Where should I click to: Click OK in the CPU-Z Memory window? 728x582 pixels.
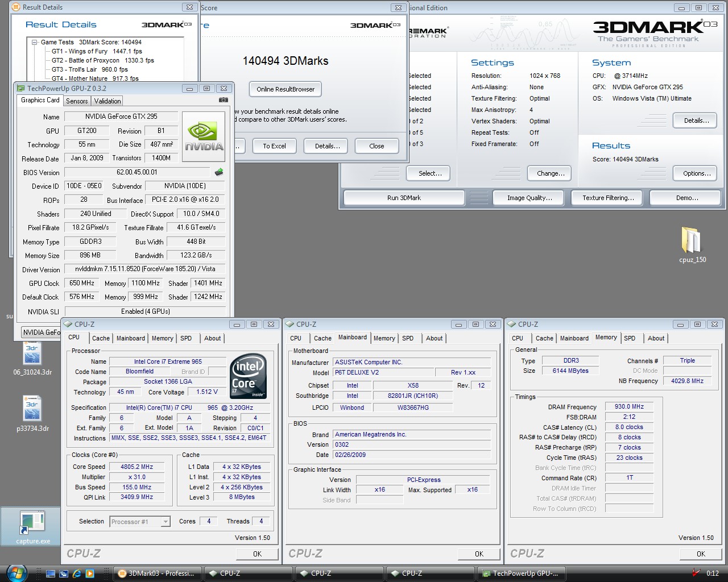(x=701, y=554)
